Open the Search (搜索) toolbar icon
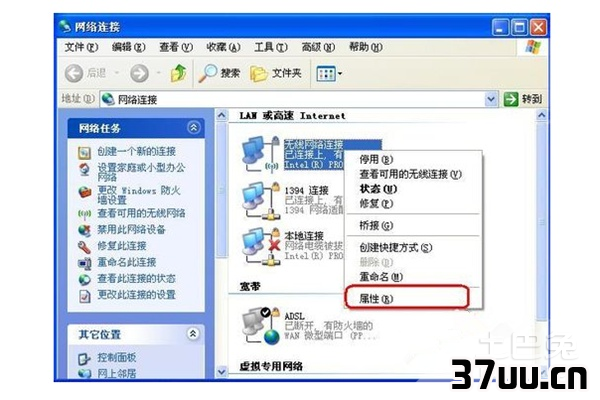600x400 pixels. pos(208,73)
